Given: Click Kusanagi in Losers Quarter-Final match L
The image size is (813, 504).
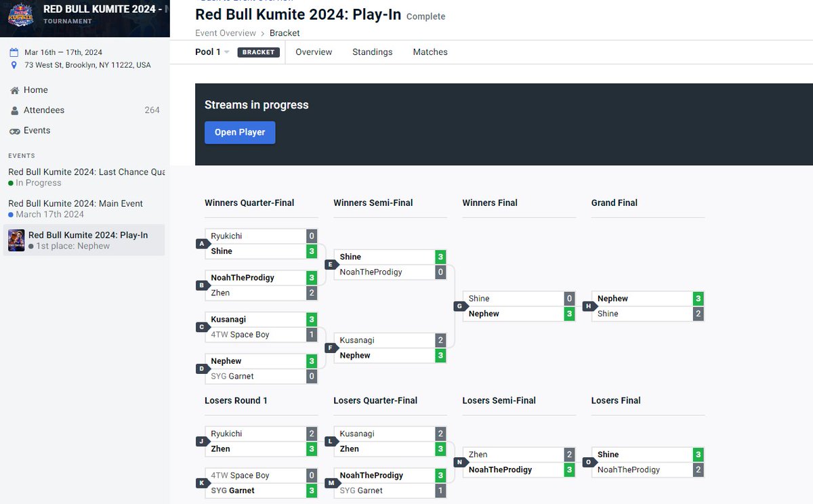Looking at the screenshot, I should (x=356, y=434).
